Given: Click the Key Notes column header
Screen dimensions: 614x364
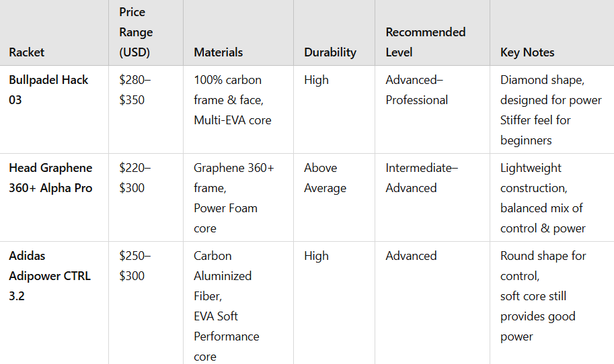Looking at the screenshot, I should (x=527, y=52).
